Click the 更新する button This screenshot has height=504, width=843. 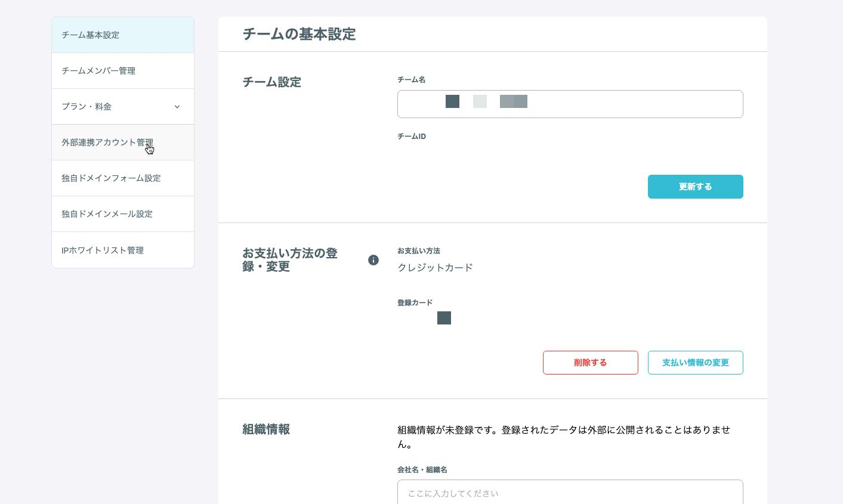point(696,187)
